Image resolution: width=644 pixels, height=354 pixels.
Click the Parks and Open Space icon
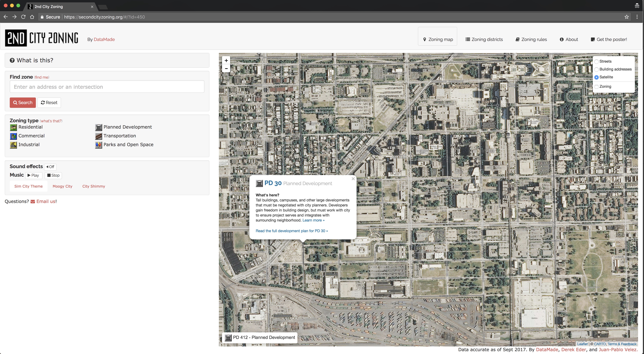point(99,144)
